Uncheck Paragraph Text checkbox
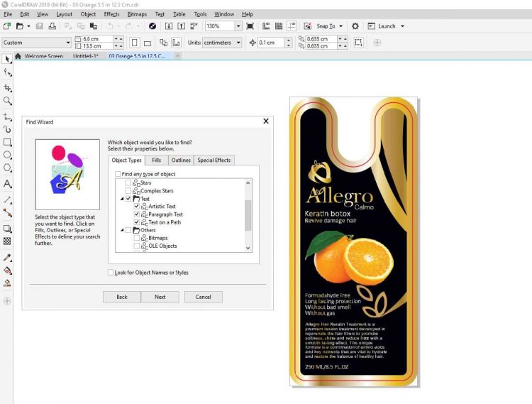 pos(136,214)
